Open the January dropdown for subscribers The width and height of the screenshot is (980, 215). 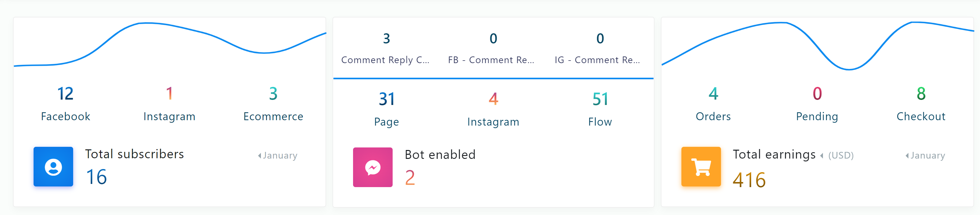[x=277, y=155]
